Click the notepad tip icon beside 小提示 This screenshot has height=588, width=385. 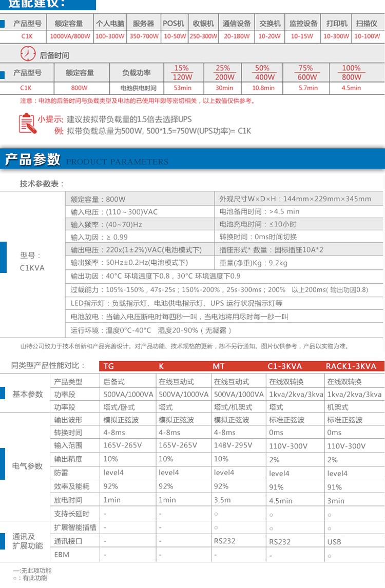click(x=27, y=123)
